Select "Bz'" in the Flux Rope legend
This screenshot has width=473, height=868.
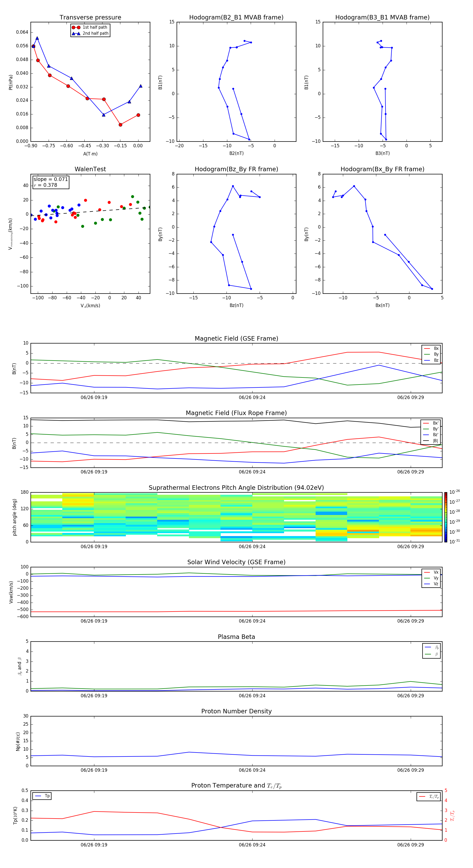click(x=431, y=435)
